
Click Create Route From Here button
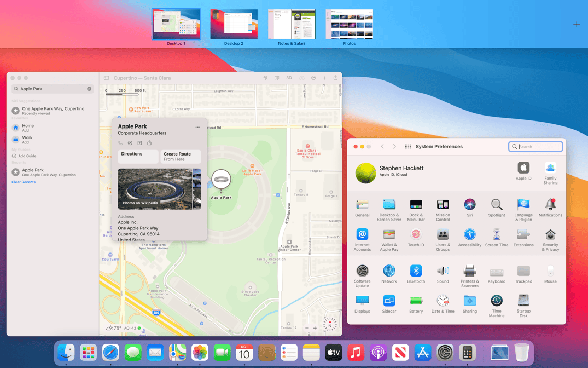pyautogui.click(x=181, y=157)
